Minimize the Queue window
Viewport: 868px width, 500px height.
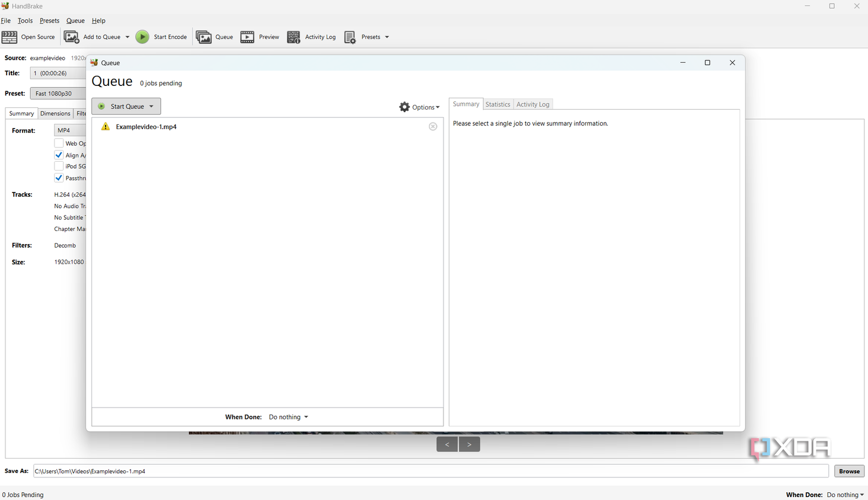point(683,62)
